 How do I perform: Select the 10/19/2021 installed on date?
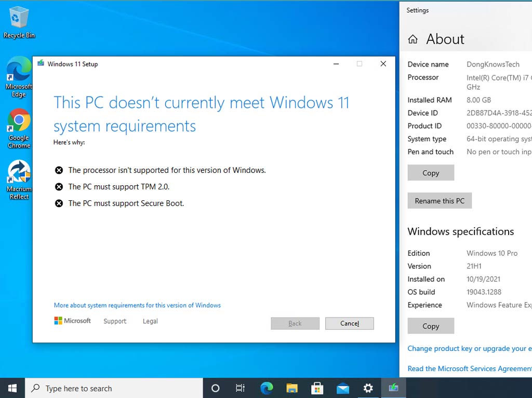click(484, 279)
